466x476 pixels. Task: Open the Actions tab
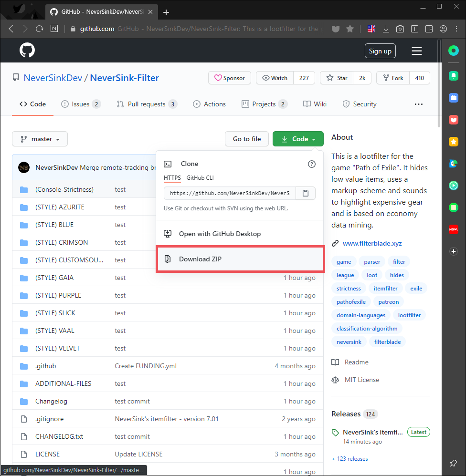click(210, 104)
